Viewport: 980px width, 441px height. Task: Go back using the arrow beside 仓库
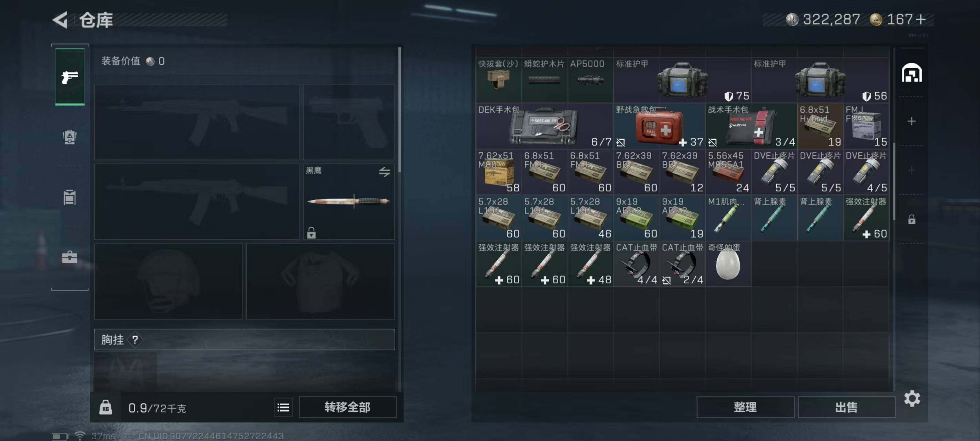[x=60, y=20]
